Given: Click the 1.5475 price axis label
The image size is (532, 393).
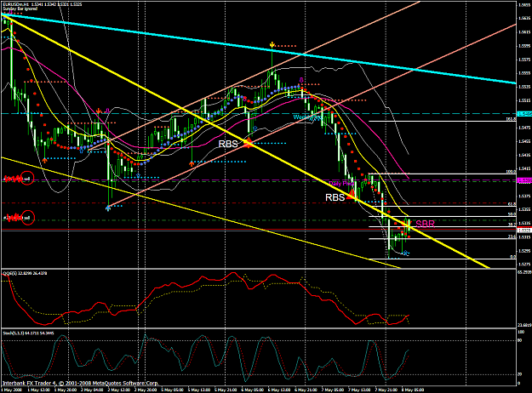Looking at the screenshot, I should tap(524, 128).
